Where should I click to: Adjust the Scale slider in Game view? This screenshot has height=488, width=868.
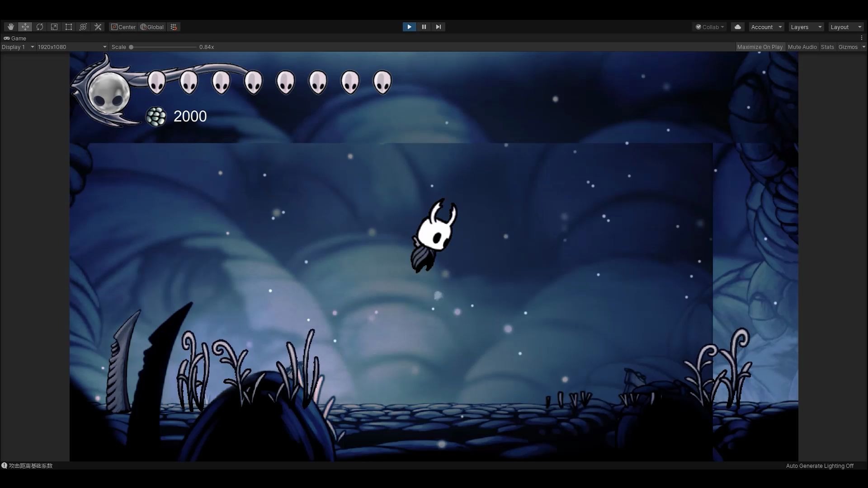point(131,47)
